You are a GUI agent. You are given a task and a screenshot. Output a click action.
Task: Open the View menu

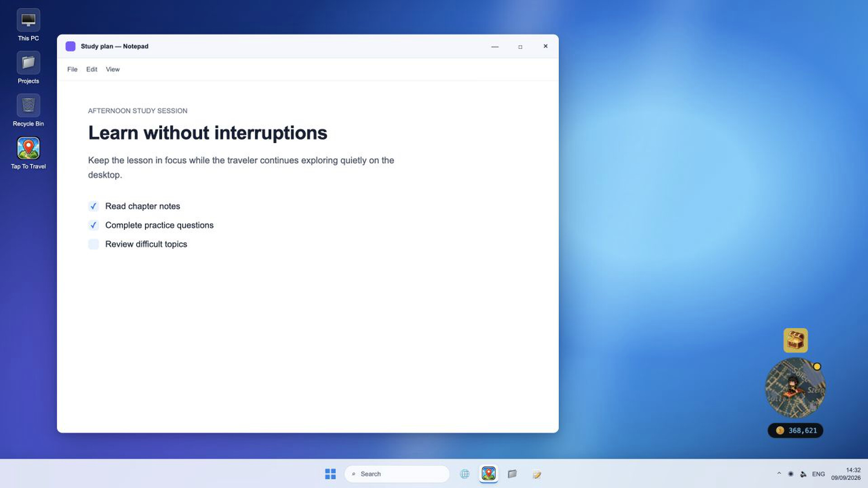113,69
